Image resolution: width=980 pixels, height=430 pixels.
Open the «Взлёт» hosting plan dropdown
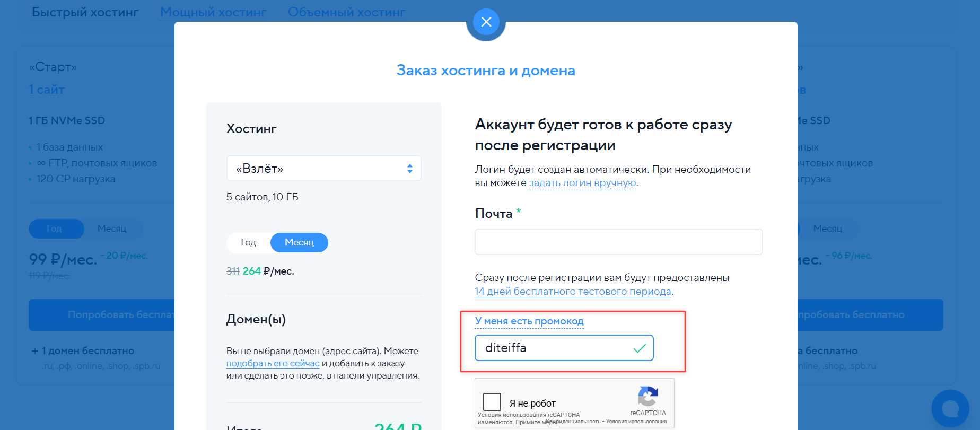(x=323, y=169)
